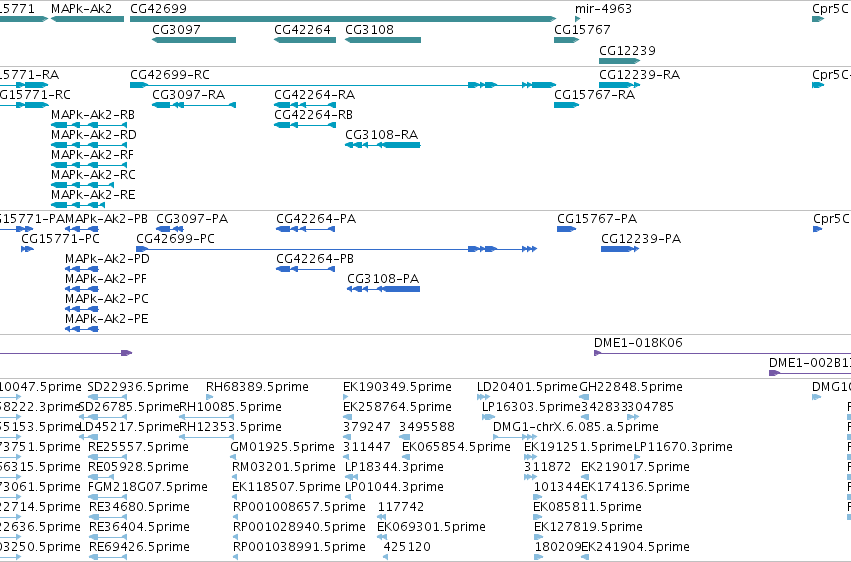Click transcript MAPk-Ak2-RD
Image resolution: width=851 pixels, height=562 pixels.
point(89,145)
